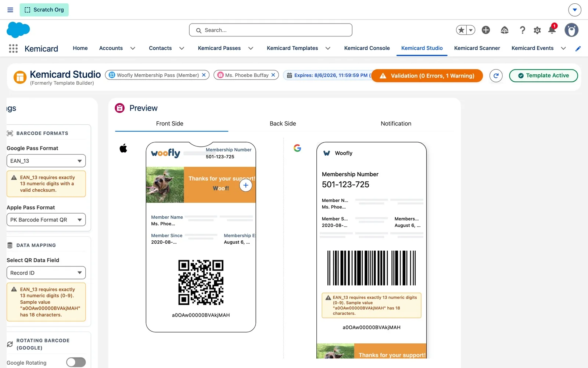Click the Validation warning button

(427, 76)
